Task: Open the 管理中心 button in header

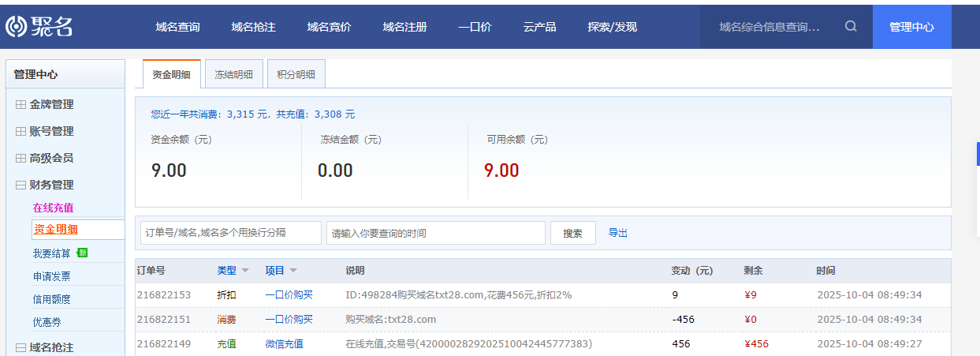Action: coord(911,27)
